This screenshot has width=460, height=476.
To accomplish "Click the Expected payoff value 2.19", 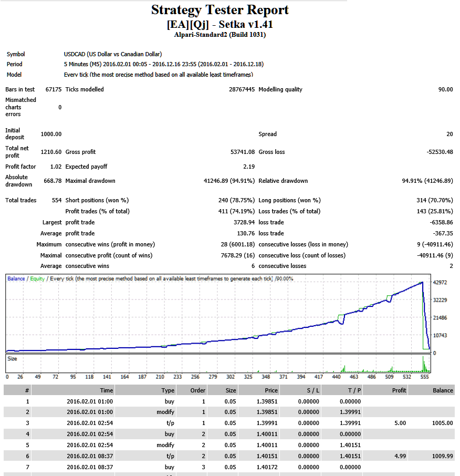I will [249, 167].
